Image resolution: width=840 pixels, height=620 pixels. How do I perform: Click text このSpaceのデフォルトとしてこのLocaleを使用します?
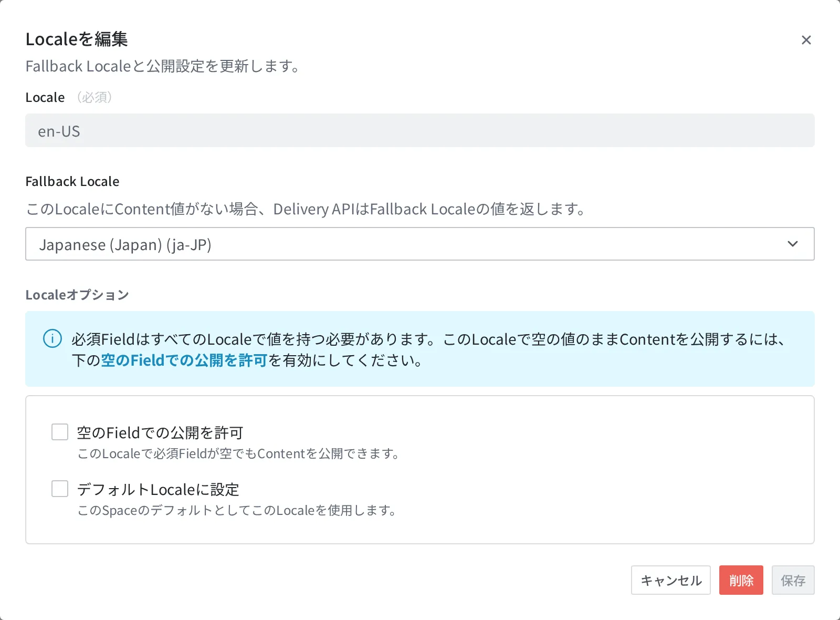[x=237, y=510]
